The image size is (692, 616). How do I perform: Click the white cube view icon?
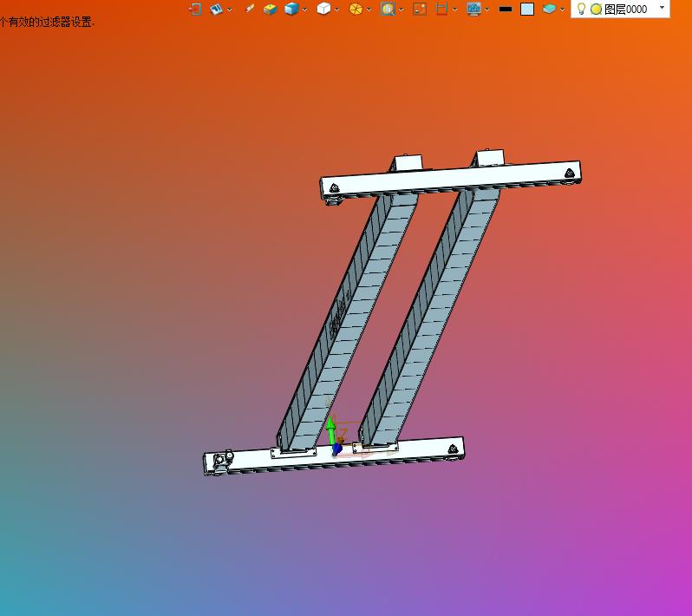323,9
